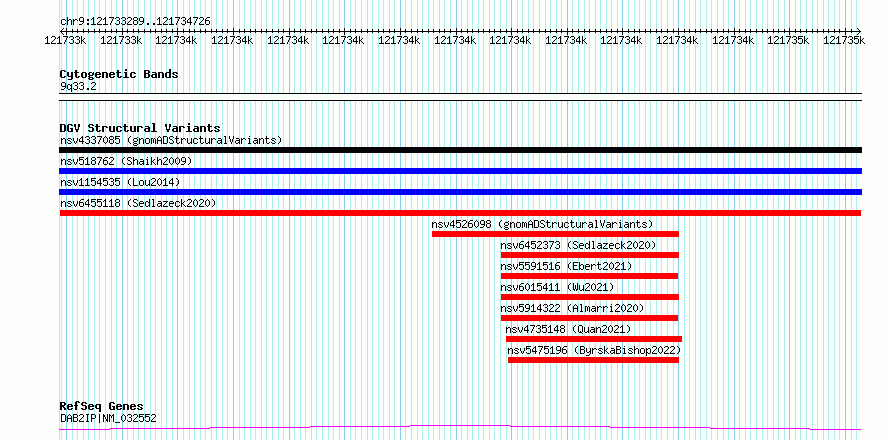The width and height of the screenshot is (890, 440).
Task: Open the nsv4735148 (Quan2021) label
Action: point(568,329)
